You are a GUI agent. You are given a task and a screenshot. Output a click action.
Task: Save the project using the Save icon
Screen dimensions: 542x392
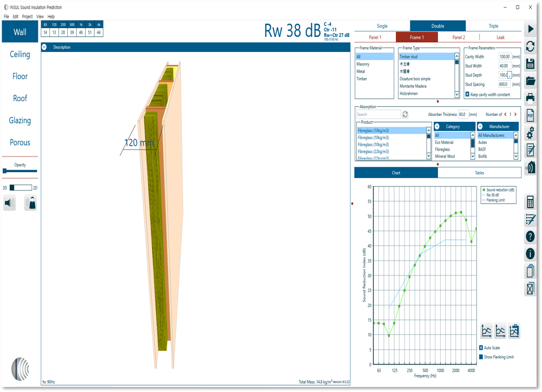[531, 62]
